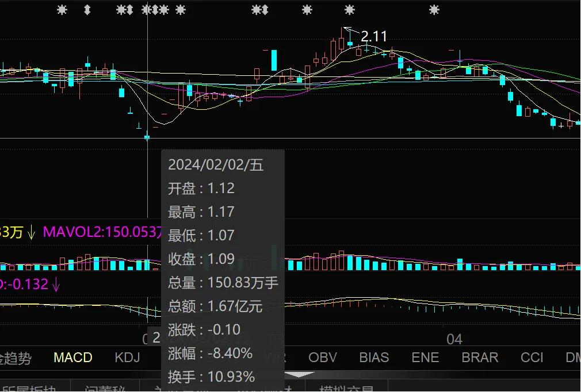The image size is (581, 392).
Task: Click the 收盘 : 1.09 tooltip row
Action: (x=201, y=259)
